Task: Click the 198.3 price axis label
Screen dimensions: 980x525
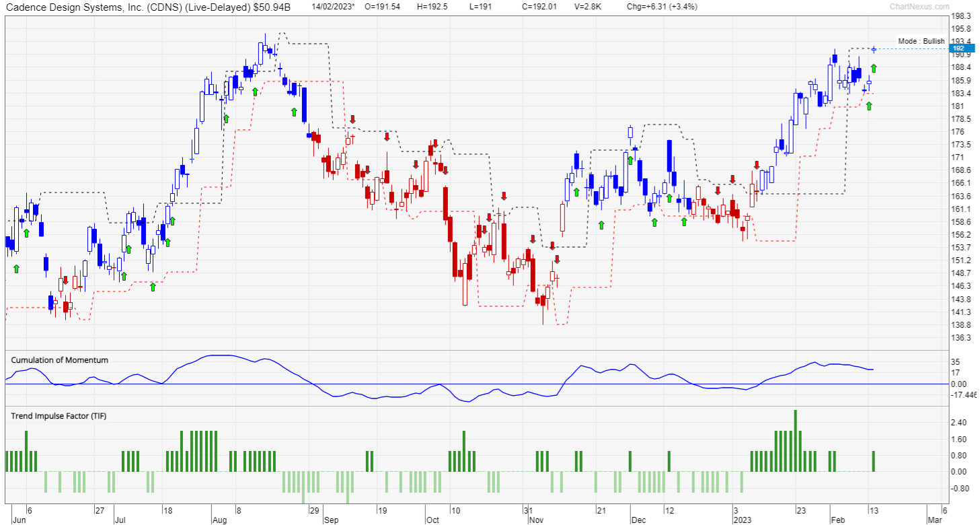Action: pyautogui.click(x=961, y=16)
